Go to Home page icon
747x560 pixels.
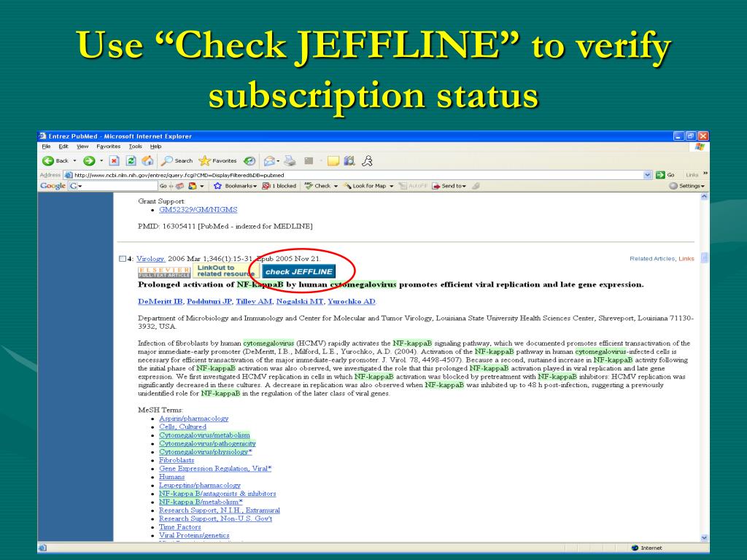click(147, 161)
